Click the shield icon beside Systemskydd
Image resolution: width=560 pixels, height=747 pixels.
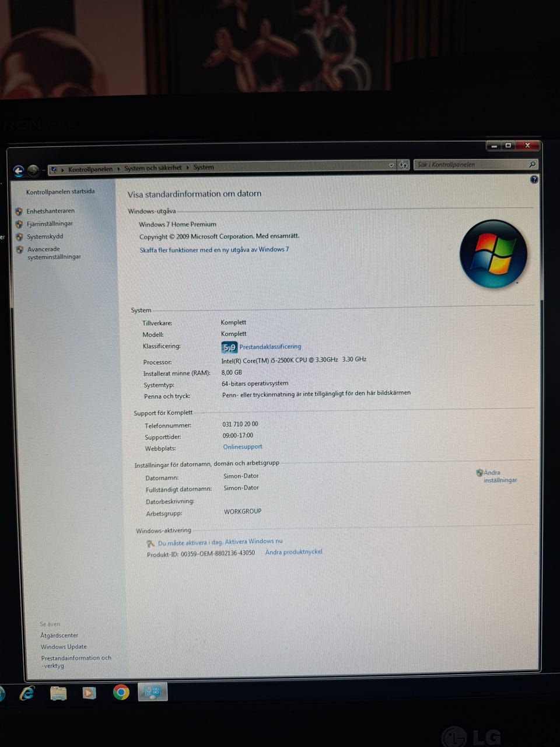click(x=19, y=237)
